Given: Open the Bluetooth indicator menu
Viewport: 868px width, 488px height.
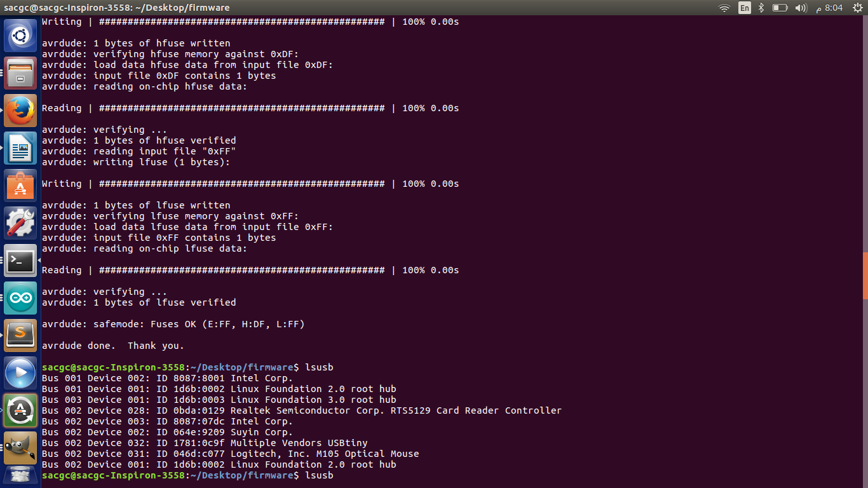Looking at the screenshot, I should pos(761,8).
